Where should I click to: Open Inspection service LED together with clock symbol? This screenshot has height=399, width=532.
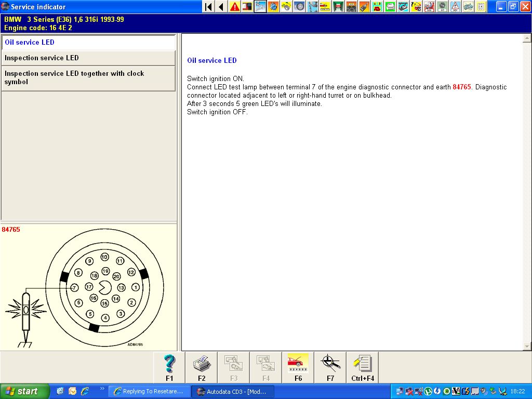88,78
